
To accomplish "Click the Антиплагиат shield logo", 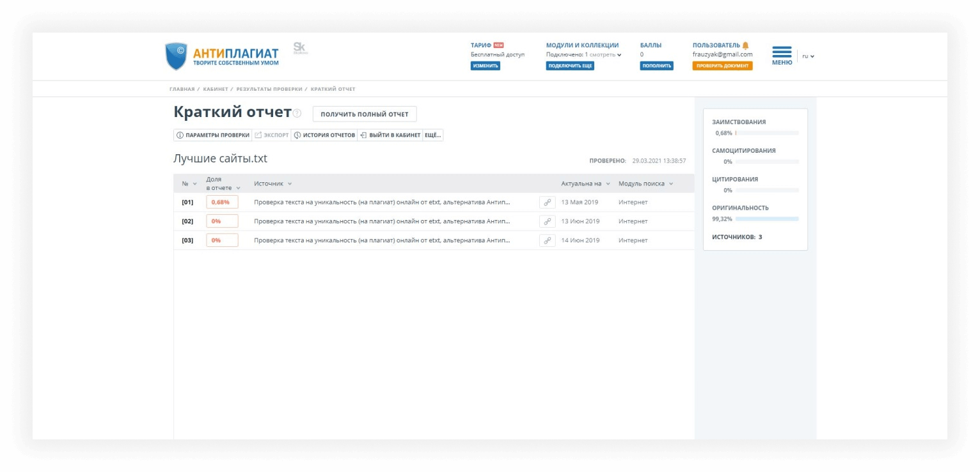I will coord(176,56).
